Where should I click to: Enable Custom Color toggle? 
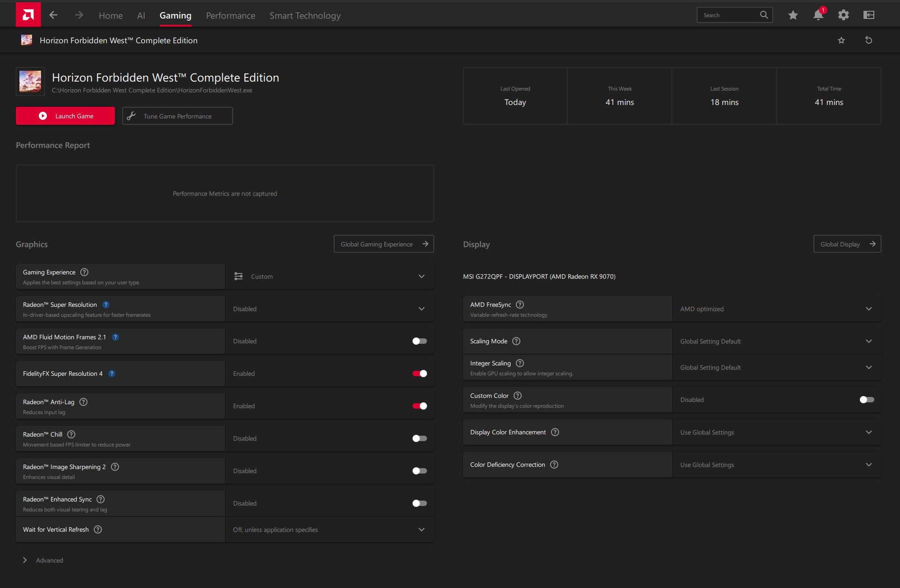pyautogui.click(x=867, y=400)
